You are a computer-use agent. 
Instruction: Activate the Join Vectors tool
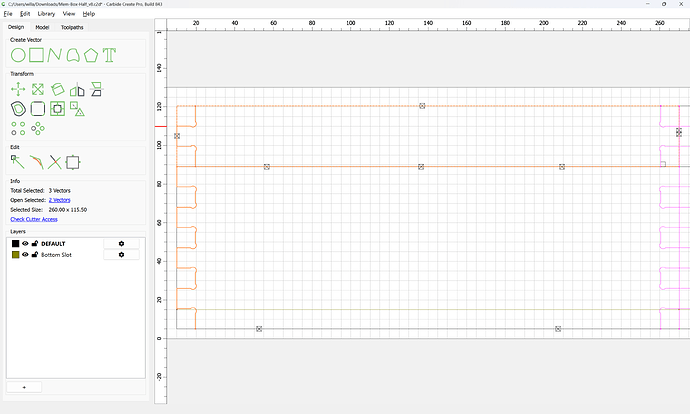37,162
